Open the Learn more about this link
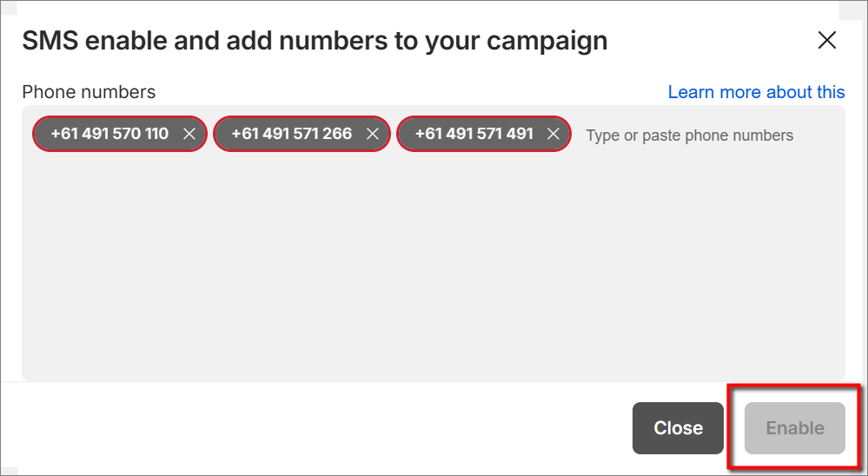 tap(756, 92)
